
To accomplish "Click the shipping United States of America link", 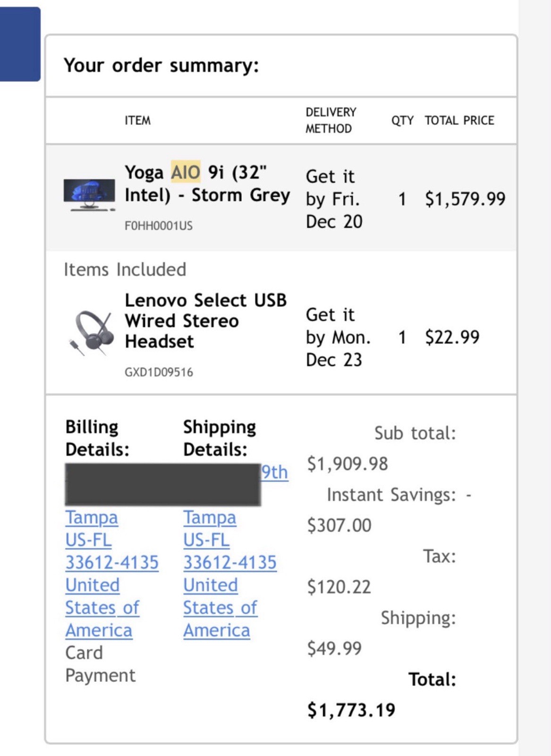I will click(220, 608).
